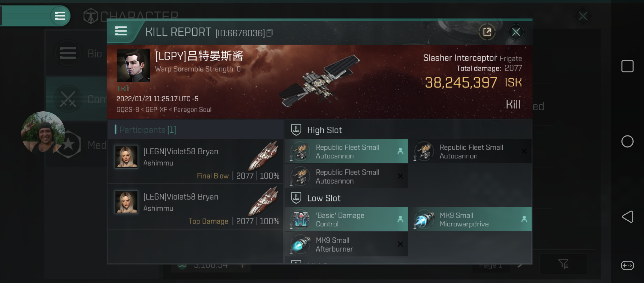644x283 pixels.
Task: Select the 'Basic' Damage Control module
Action: coord(346,219)
